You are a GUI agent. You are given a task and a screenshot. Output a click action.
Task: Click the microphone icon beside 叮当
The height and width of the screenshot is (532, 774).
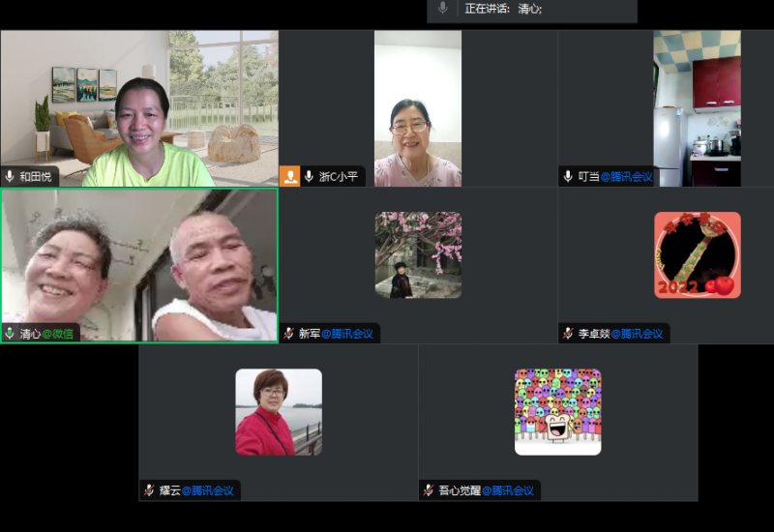[569, 177]
